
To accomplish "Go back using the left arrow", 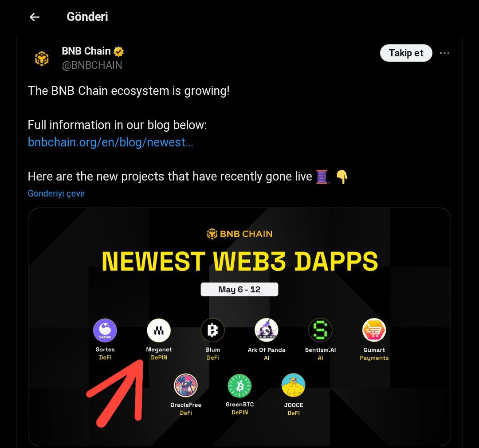I will pos(35,17).
